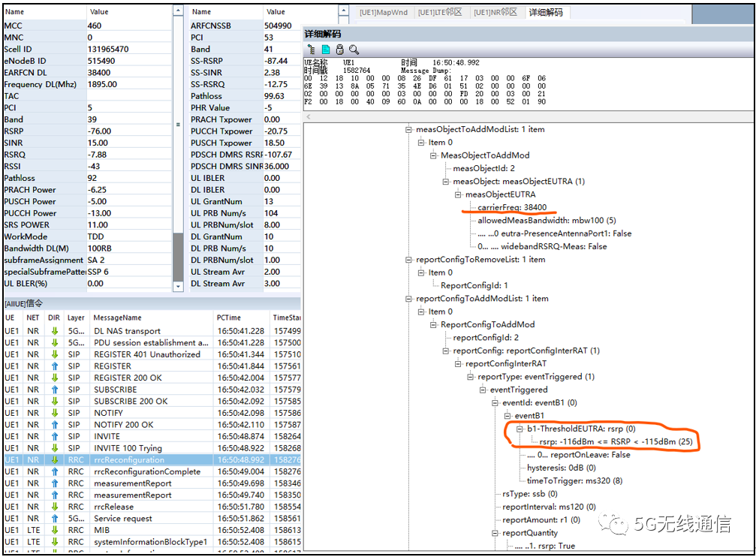Click the ARFCNSSB value 504990
The height and width of the screenshot is (557, 756).
(278, 26)
